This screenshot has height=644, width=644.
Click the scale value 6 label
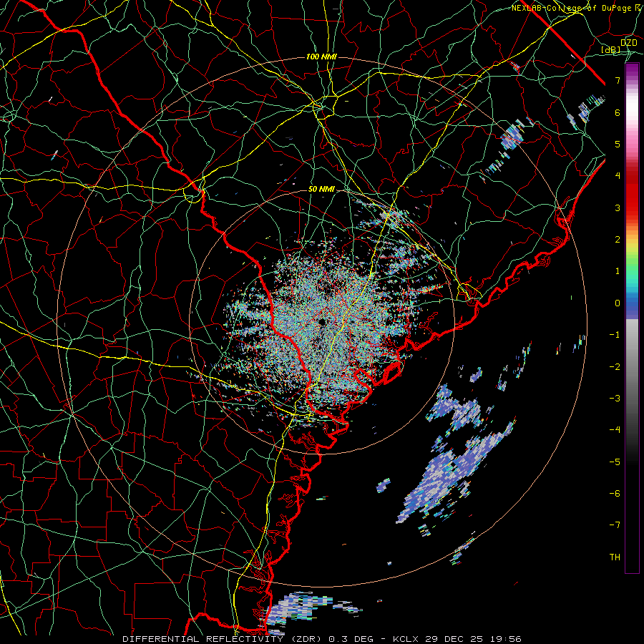pos(618,112)
